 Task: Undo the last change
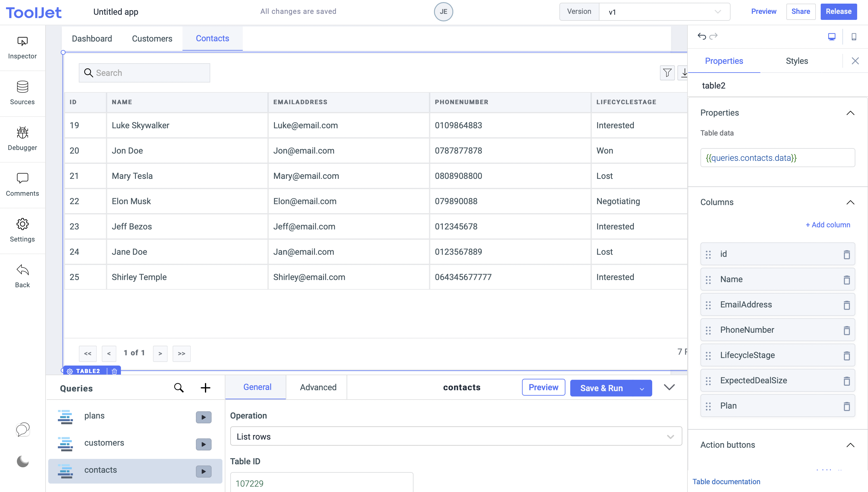point(702,36)
